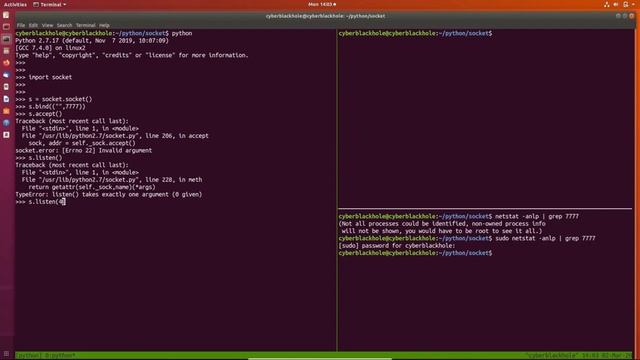Screen dimensions: 640x360
Task: Click 'TypeError: listen() takes exactly one argument' line
Action: coord(109,195)
